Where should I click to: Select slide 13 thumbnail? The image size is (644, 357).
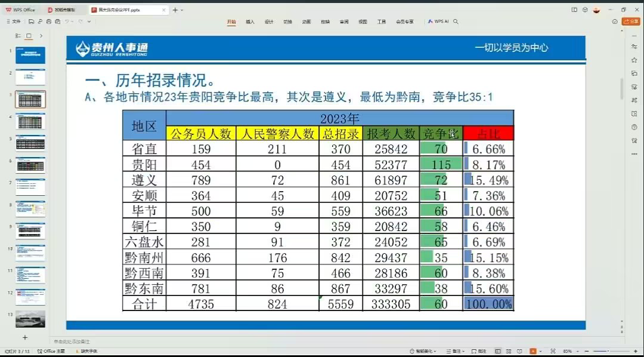point(30,319)
